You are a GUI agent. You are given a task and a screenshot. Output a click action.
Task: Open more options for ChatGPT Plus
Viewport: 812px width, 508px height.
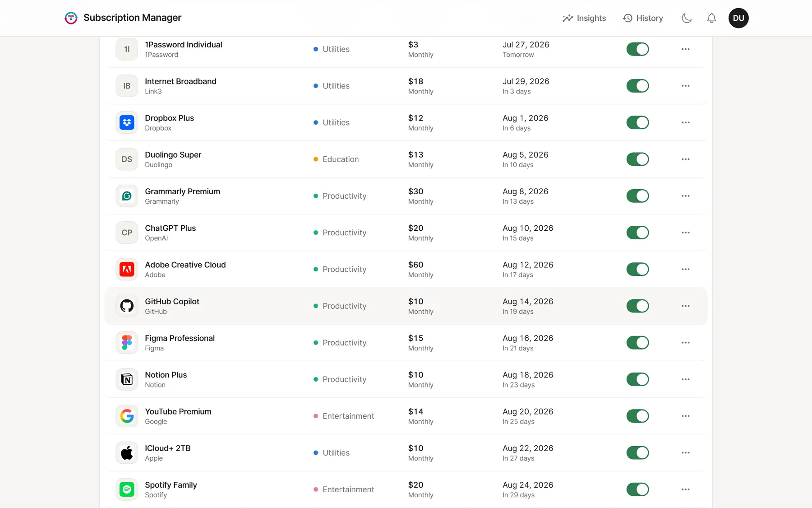click(x=686, y=233)
